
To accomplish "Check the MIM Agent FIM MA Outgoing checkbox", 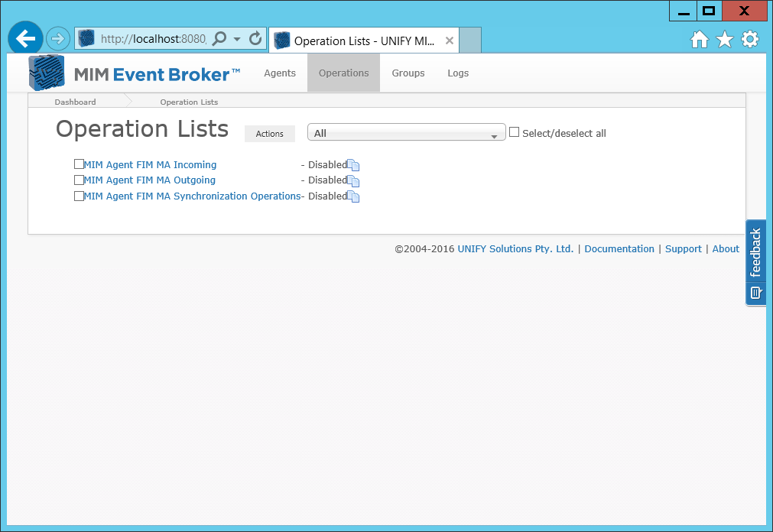I will coord(79,180).
